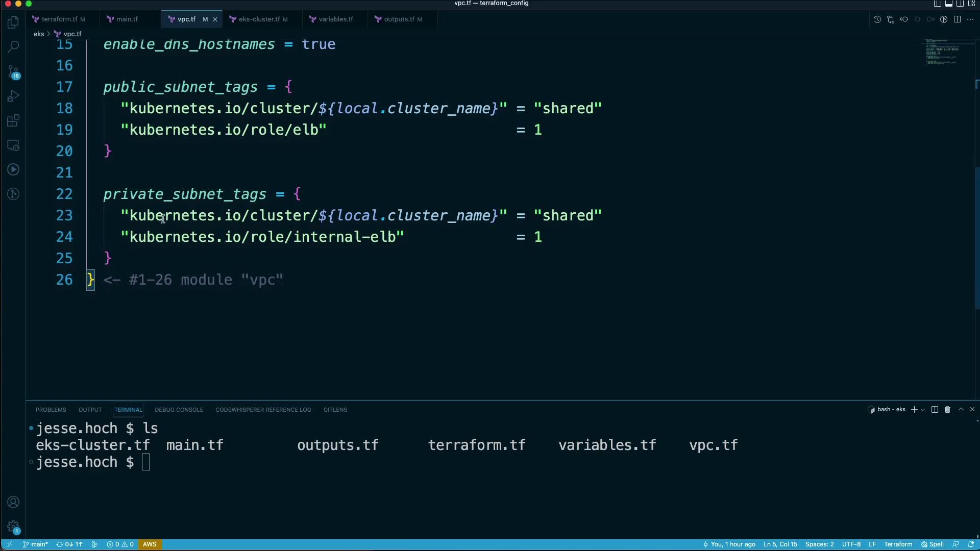Split the terminal panel
Image resolution: width=980 pixels, height=551 pixels.
935,410
